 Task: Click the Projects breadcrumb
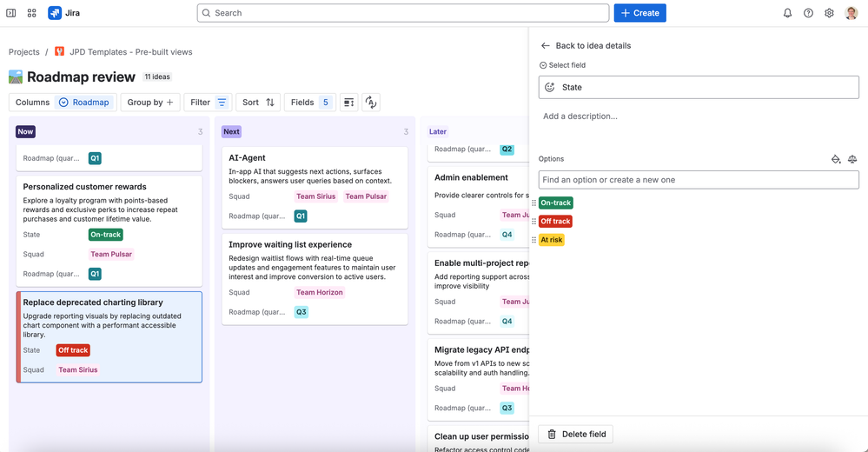point(23,51)
